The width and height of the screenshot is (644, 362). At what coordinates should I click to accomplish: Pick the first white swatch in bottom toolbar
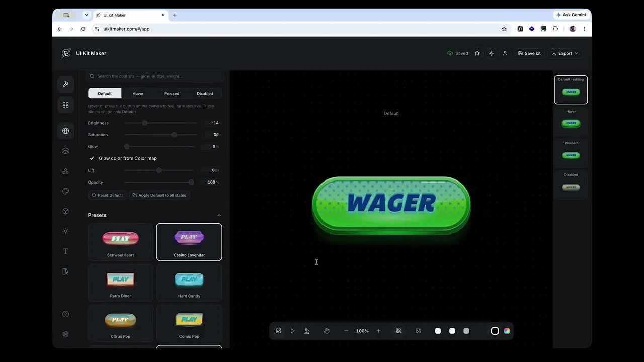[438, 331]
